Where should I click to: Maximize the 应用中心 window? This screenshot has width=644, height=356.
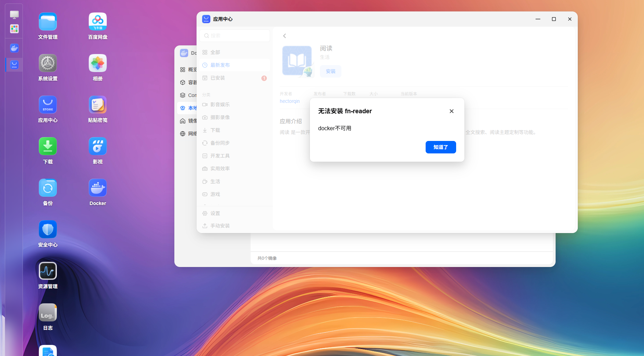(554, 19)
